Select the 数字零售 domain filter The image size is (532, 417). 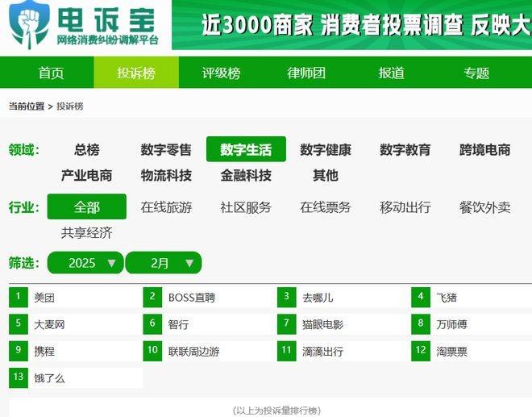[x=166, y=149]
